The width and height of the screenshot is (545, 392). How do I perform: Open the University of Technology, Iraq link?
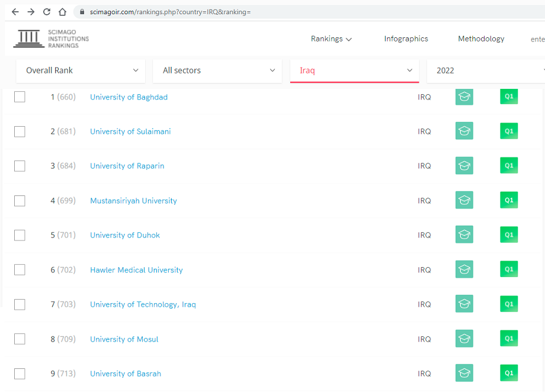[143, 304]
